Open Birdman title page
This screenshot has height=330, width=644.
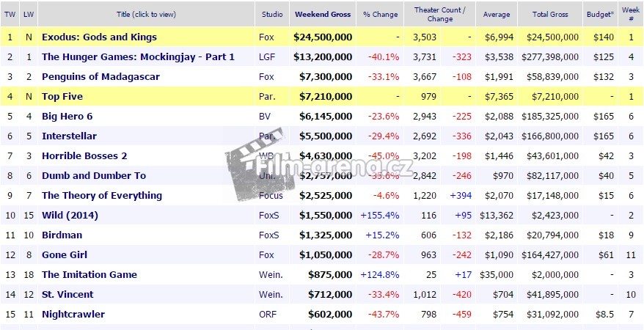pyautogui.click(x=62, y=235)
